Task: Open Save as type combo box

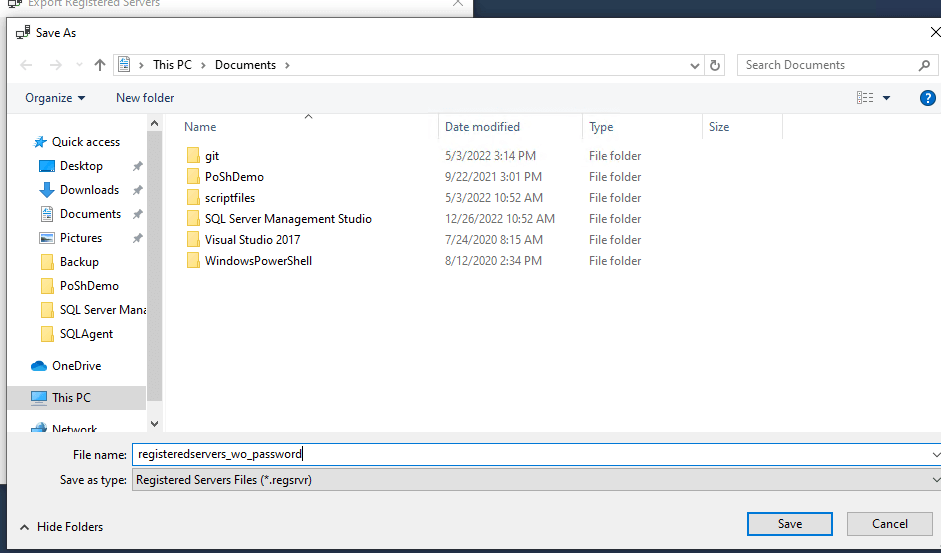Action: tap(536, 480)
